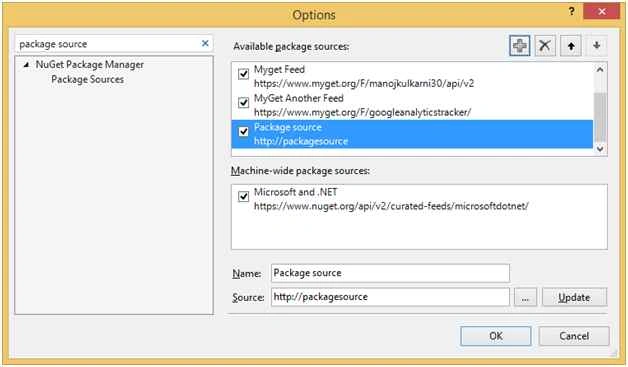Click the sources list scrollbar down arrow
The height and width of the screenshot is (367, 628).
[600, 149]
